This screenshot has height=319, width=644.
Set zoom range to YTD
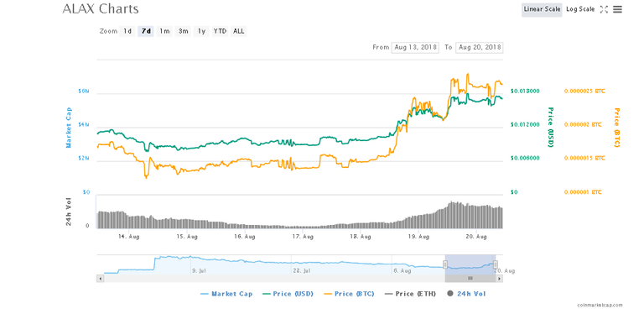click(220, 31)
